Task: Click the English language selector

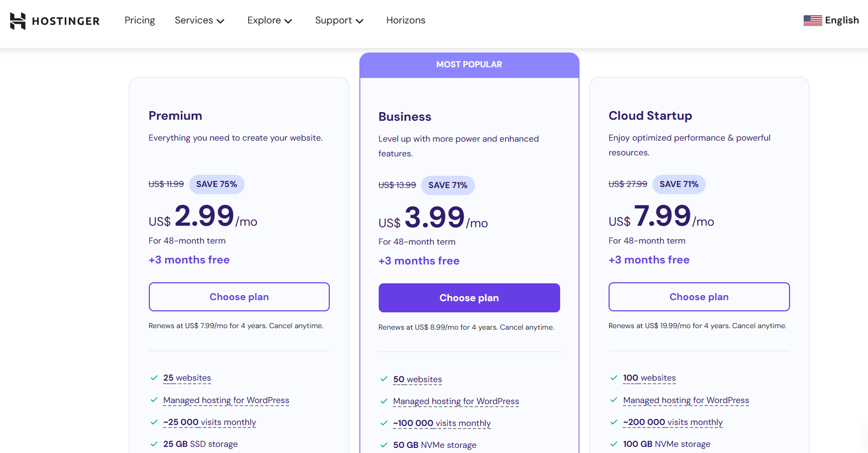Action: click(841, 20)
